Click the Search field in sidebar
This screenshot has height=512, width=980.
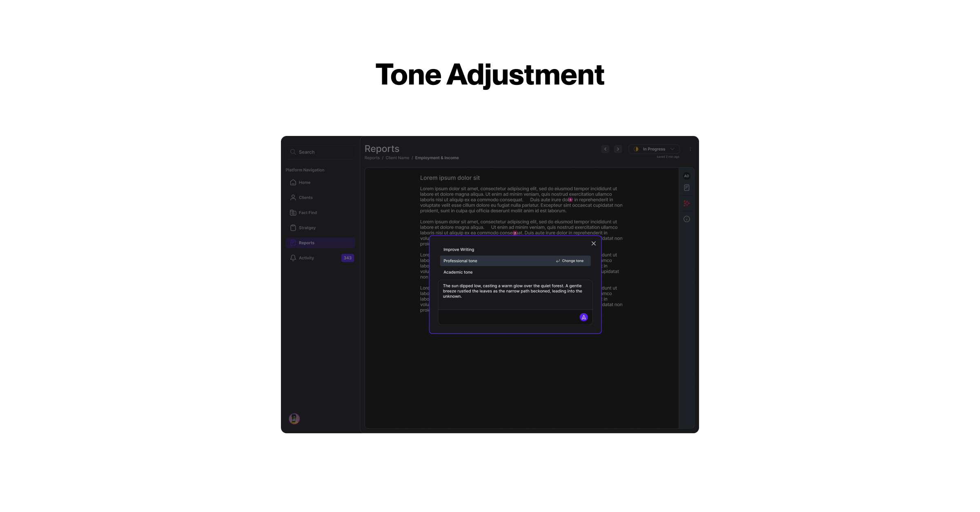pos(321,152)
